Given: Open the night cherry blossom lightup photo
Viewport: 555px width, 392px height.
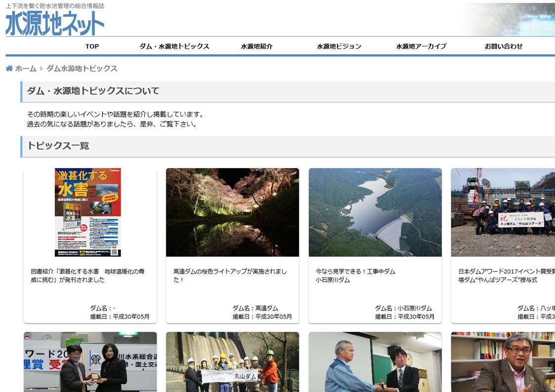Looking at the screenshot, I should click(x=232, y=212).
